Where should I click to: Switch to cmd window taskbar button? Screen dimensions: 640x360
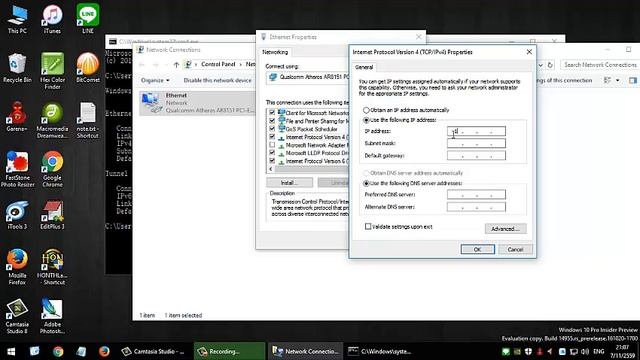(x=380, y=351)
